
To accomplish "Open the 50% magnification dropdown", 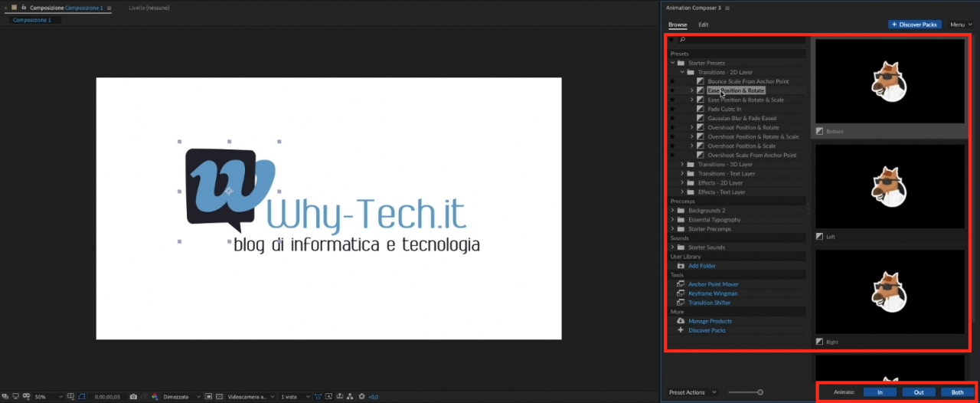I will point(48,397).
